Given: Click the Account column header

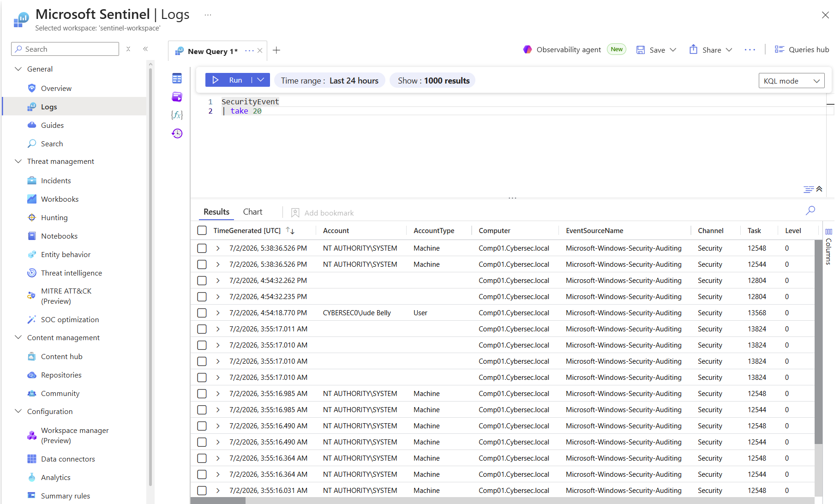Looking at the screenshot, I should point(336,231).
